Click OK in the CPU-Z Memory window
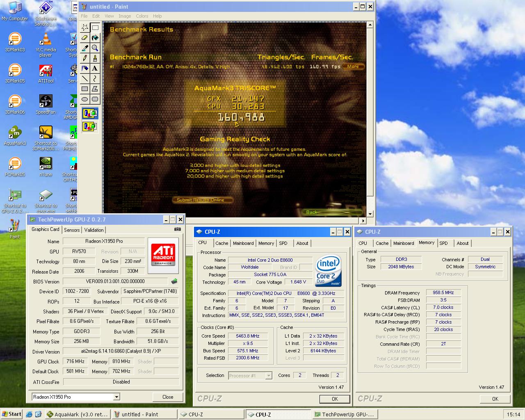 pos(495,399)
